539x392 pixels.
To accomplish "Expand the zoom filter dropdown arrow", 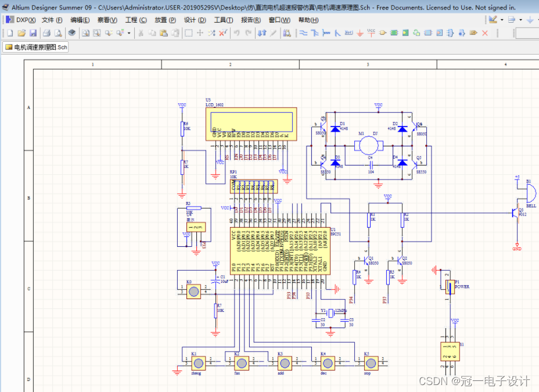I will point(130,33).
